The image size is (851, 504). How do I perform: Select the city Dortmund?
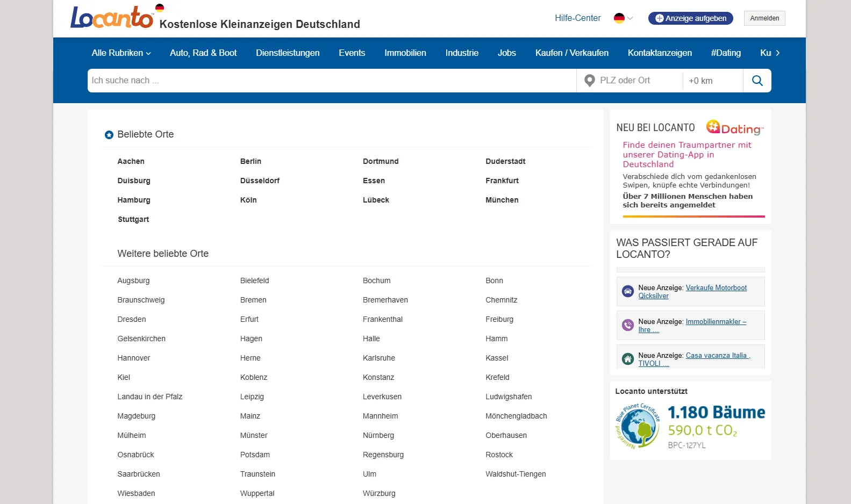tap(381, 161)
